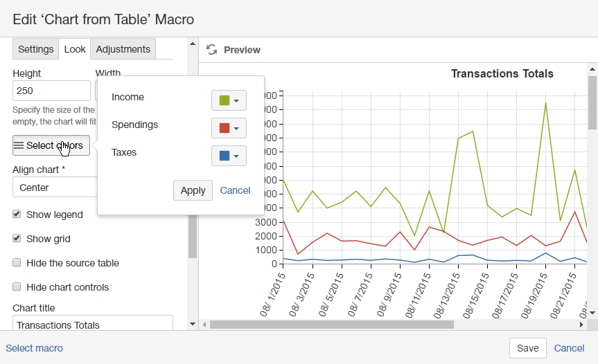Disable the Show grid checkbox
This screenshot has height=364, width=598.
coord(17,239)
